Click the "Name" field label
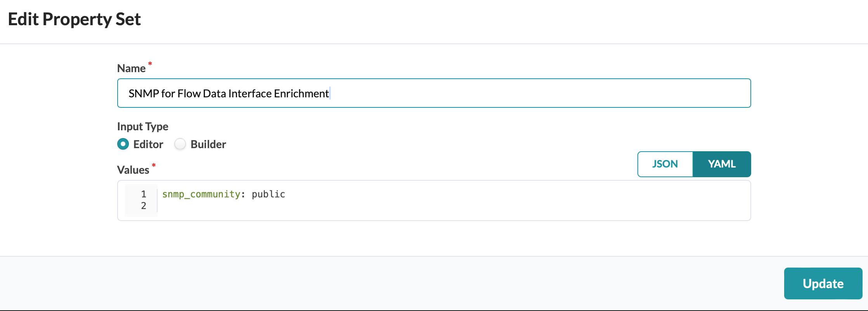The image size is (868, 311). point(131,68)
